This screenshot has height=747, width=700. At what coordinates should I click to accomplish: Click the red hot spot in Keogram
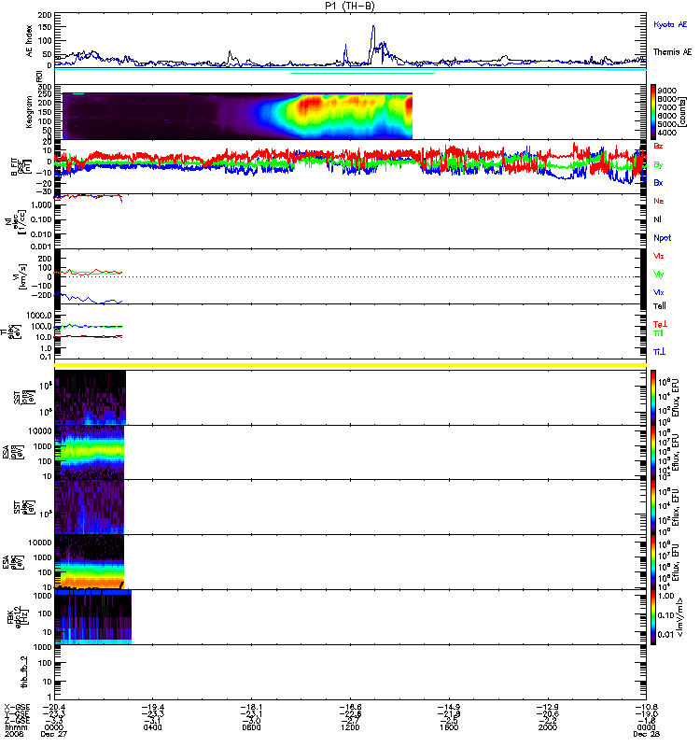[311, 104]
